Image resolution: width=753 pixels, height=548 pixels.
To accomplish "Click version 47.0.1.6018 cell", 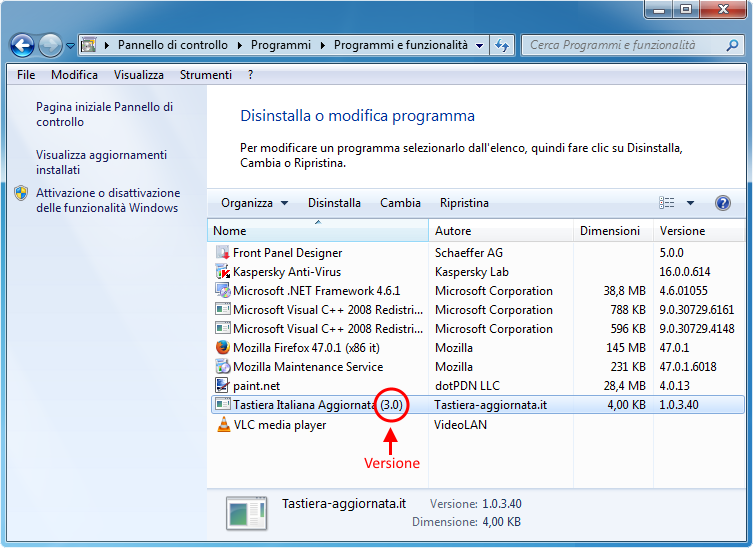I will click(688, 366).
